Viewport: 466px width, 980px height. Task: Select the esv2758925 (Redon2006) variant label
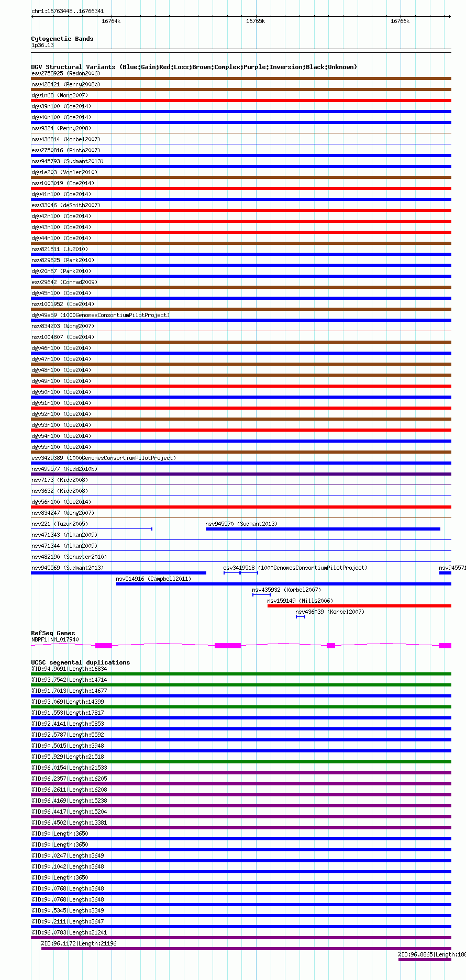(66, 73)
